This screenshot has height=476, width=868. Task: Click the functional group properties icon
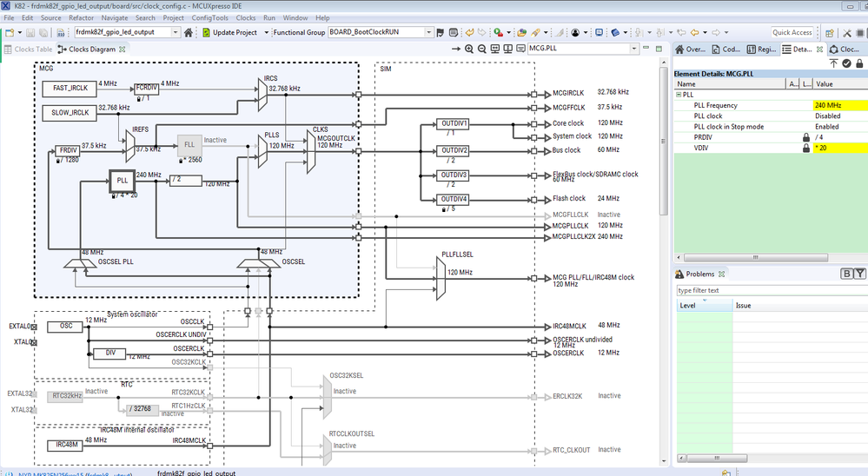(x=454, y=33)
